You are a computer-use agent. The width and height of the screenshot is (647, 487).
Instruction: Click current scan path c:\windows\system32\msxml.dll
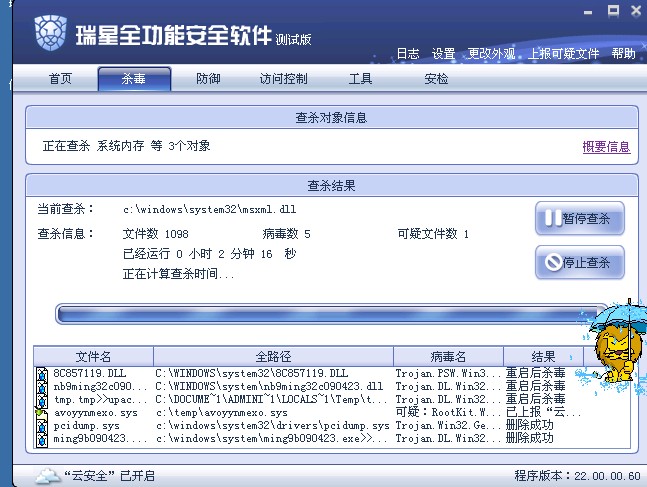pyautogui.click(x=210, y=210)
